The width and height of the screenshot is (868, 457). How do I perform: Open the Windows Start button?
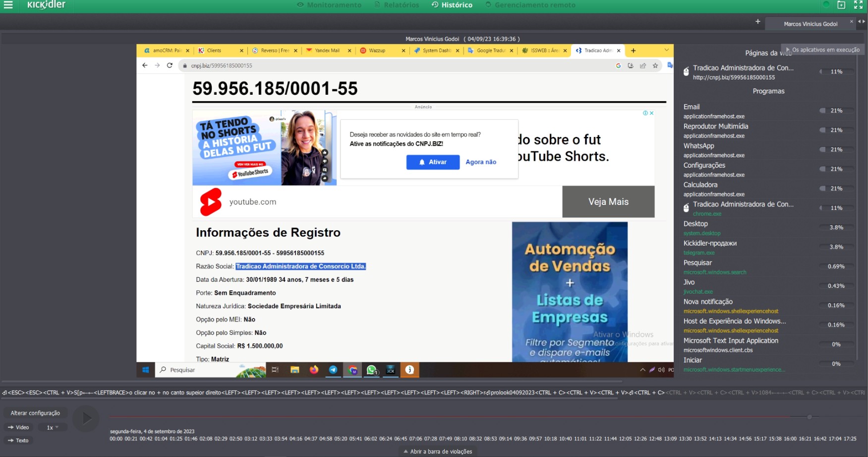(146, 370)
